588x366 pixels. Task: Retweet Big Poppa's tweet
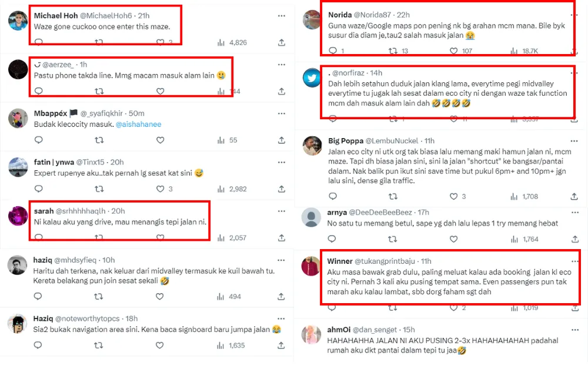pyautogui.click(x=392, y=196)
